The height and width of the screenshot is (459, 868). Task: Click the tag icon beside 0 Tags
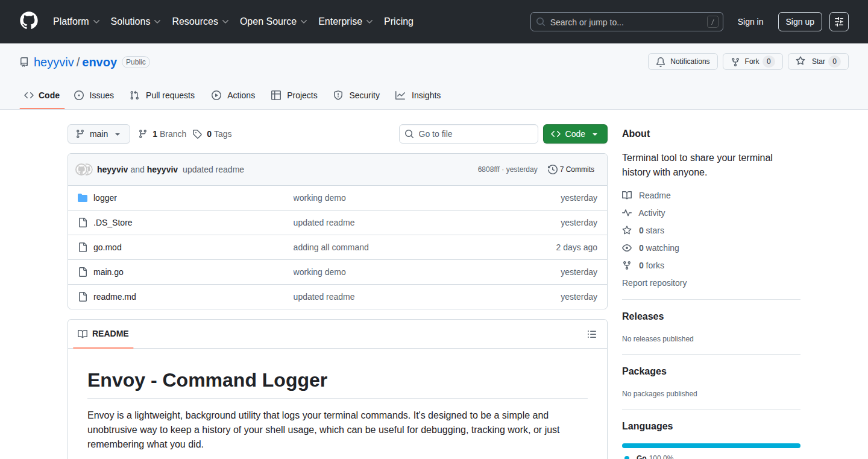197,134
